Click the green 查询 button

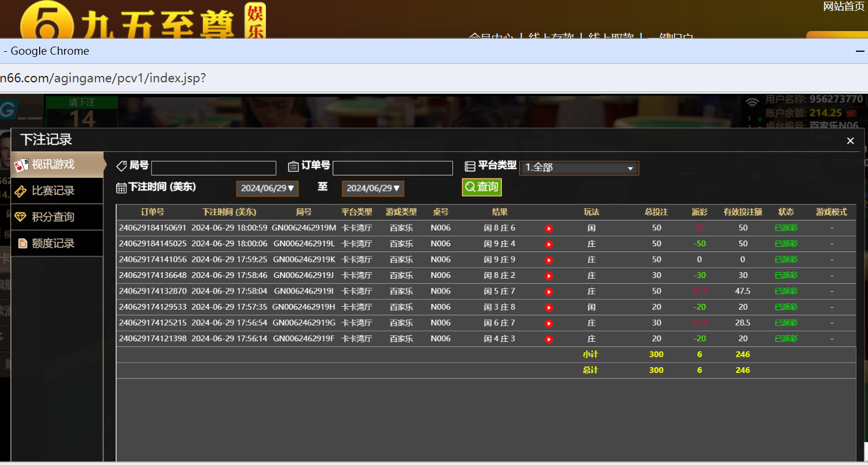[x=482, y=187]
